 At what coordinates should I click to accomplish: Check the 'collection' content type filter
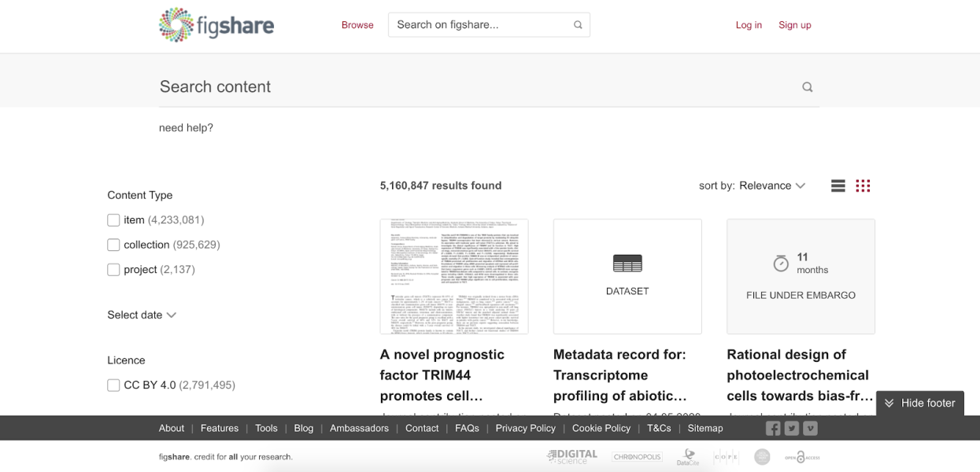[x=113, y=245]
